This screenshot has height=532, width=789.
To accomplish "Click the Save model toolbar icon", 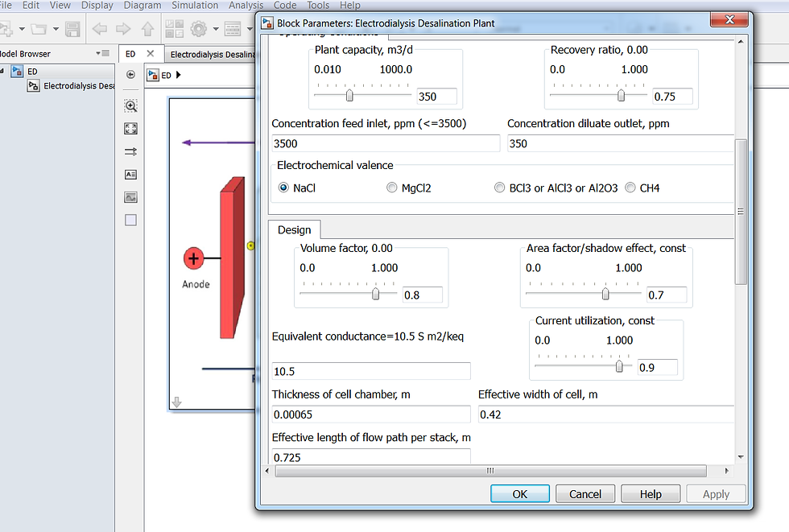I will pyautogui.click(x=72, y=29).
